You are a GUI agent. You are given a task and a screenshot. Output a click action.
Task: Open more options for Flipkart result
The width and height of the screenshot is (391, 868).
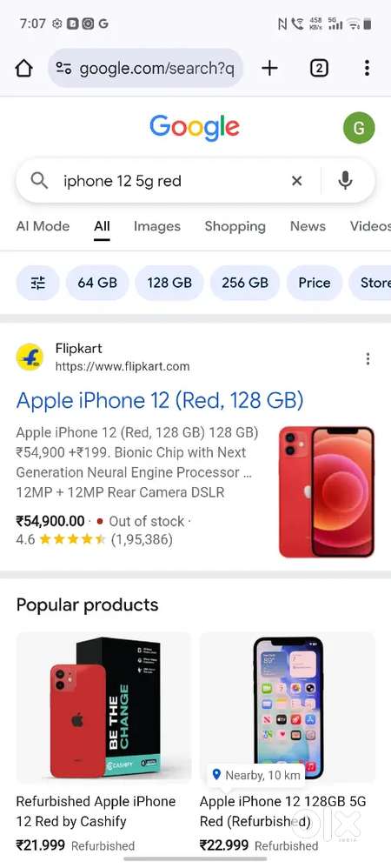pos(368,358)
